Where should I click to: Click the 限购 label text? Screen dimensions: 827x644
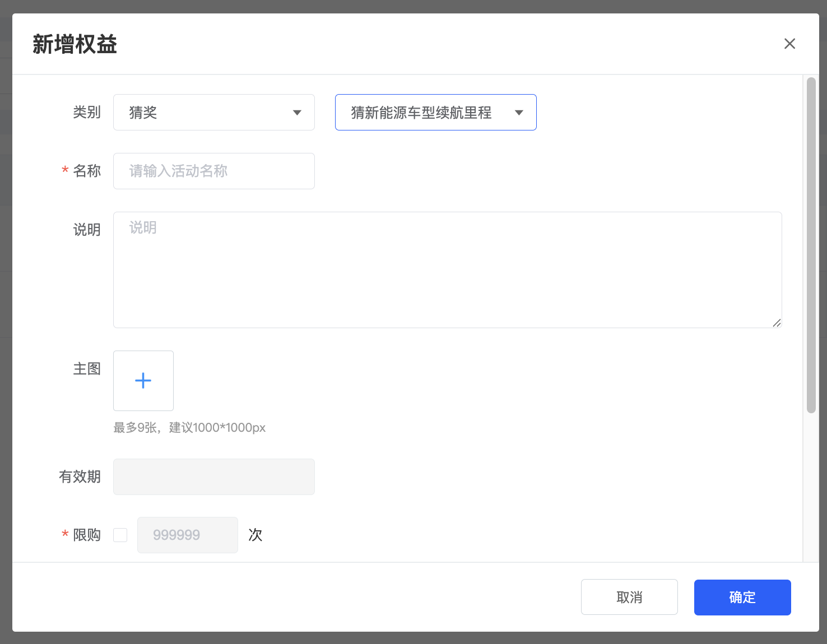coord(87,535)
